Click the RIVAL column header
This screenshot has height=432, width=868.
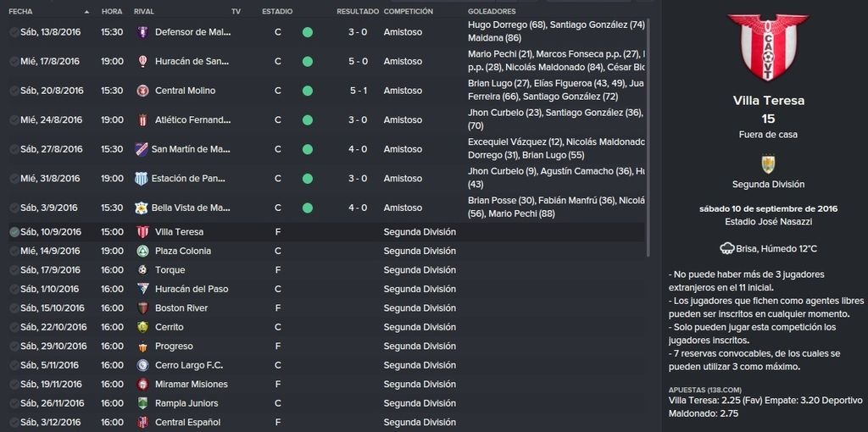click(144, 12)
